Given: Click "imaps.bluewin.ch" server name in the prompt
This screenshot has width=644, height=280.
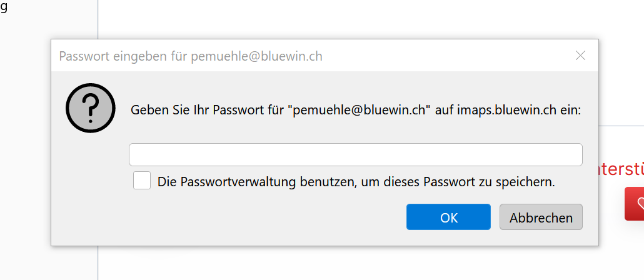Looking at the screenshot, I should pos(506,111).
